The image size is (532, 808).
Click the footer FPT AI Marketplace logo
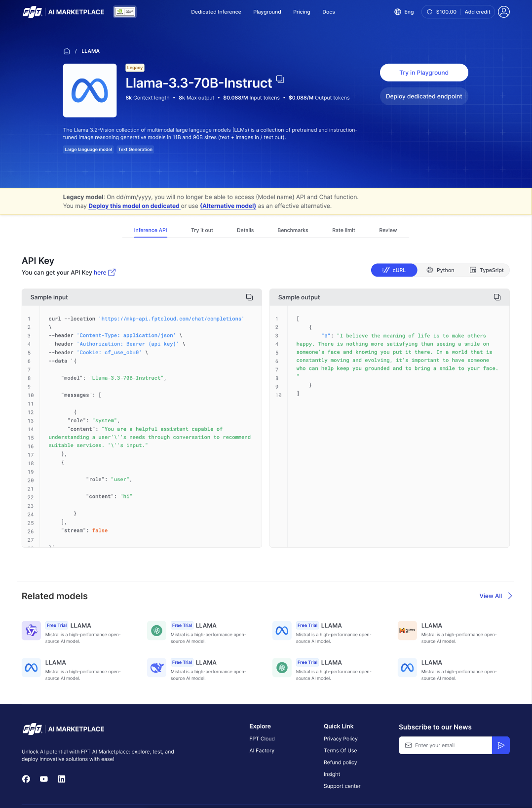(x=64, y=729)
